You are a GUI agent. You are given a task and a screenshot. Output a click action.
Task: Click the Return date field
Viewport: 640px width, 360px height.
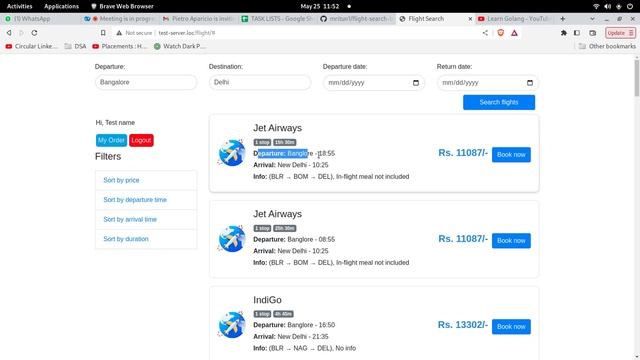pyautogui.click(x=487, y=83)
